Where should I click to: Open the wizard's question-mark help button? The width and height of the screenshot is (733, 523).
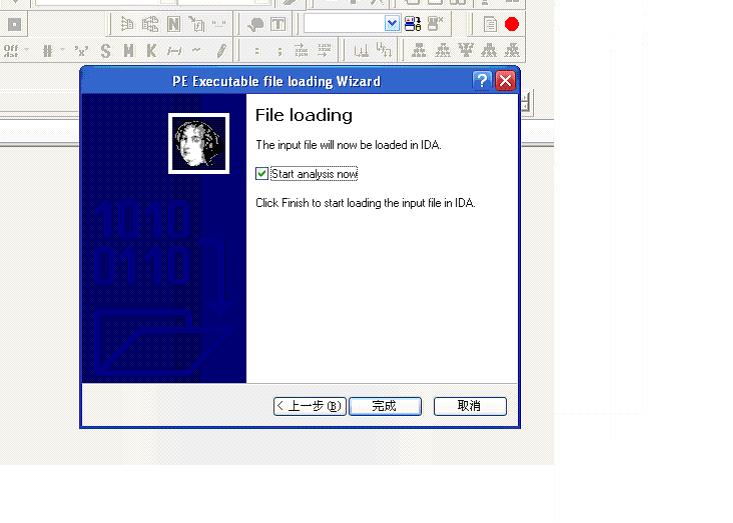[482, 81]
